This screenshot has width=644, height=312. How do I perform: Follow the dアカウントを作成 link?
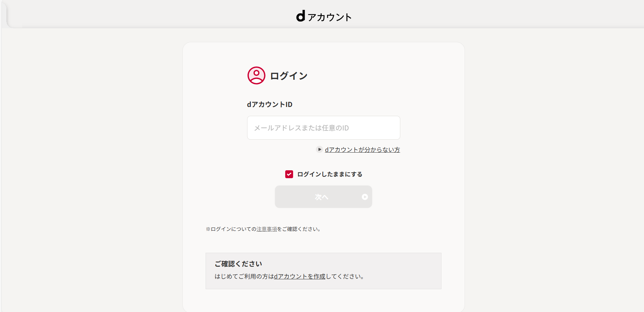point(300,277)
